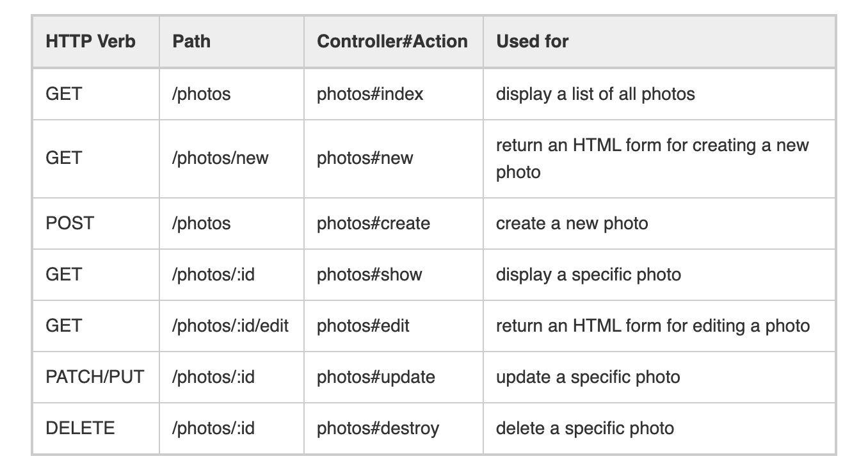The image size is (868, 470).
Task: Click the photos#destroy cell
Action: pyautogui.click(x=378, y=428)
